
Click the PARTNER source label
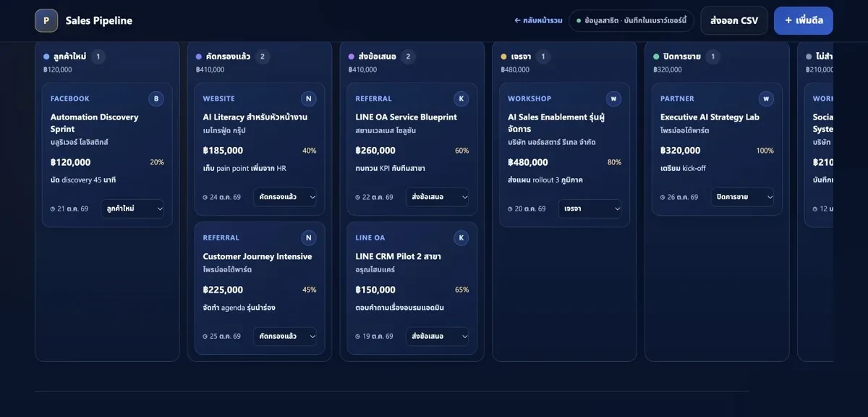tap(677, 98)
